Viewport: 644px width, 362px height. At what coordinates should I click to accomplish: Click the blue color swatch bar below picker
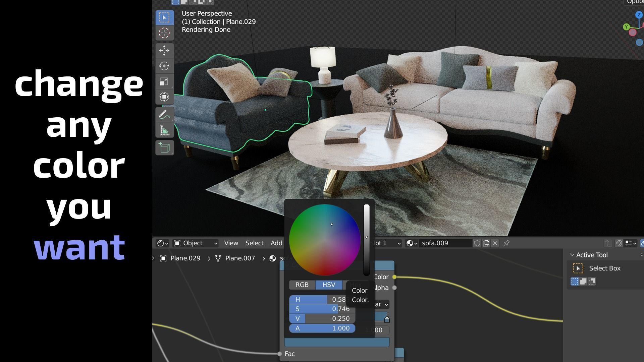(337, 342)
